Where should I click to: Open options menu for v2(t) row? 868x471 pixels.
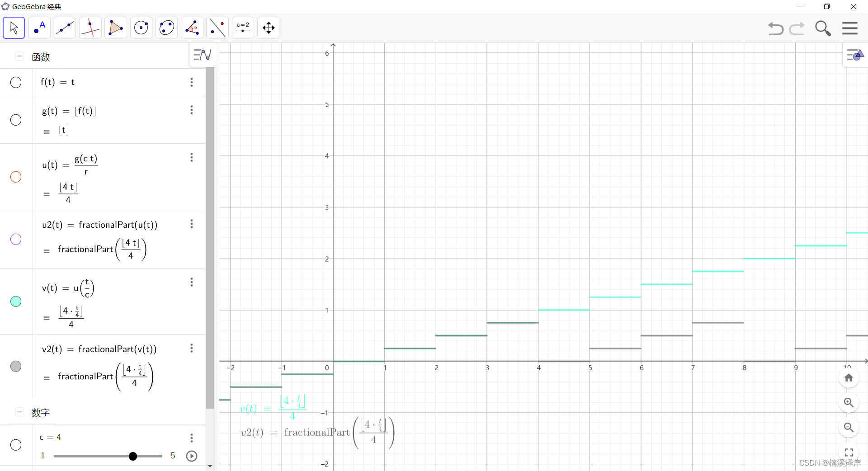click(x=192, y=348)
